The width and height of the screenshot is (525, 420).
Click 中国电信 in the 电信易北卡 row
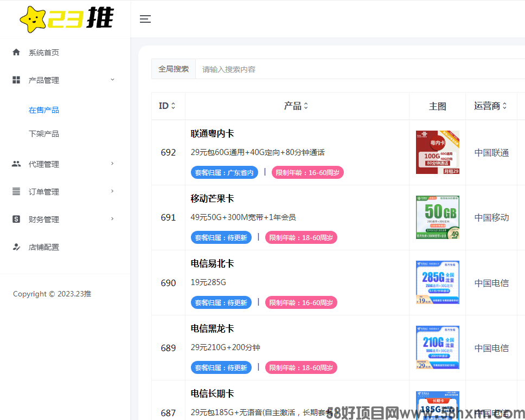[491, 283]
